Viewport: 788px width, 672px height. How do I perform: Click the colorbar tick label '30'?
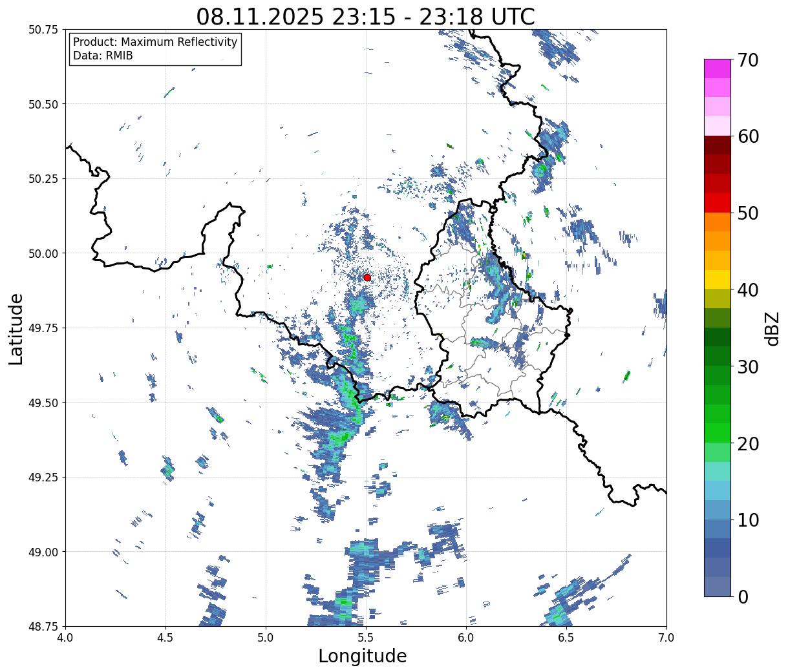[747, 366]
